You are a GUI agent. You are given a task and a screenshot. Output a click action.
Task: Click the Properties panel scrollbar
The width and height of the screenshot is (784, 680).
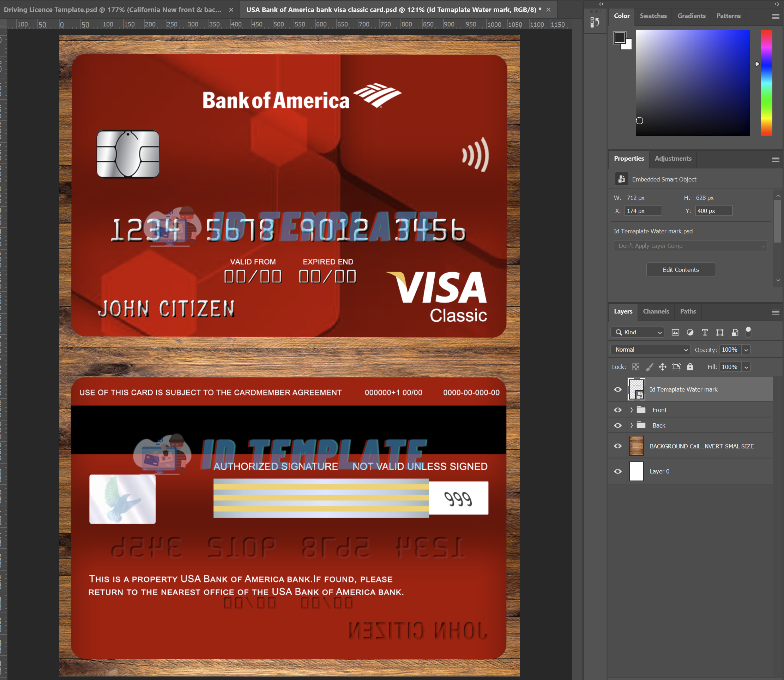coord(778,221)
